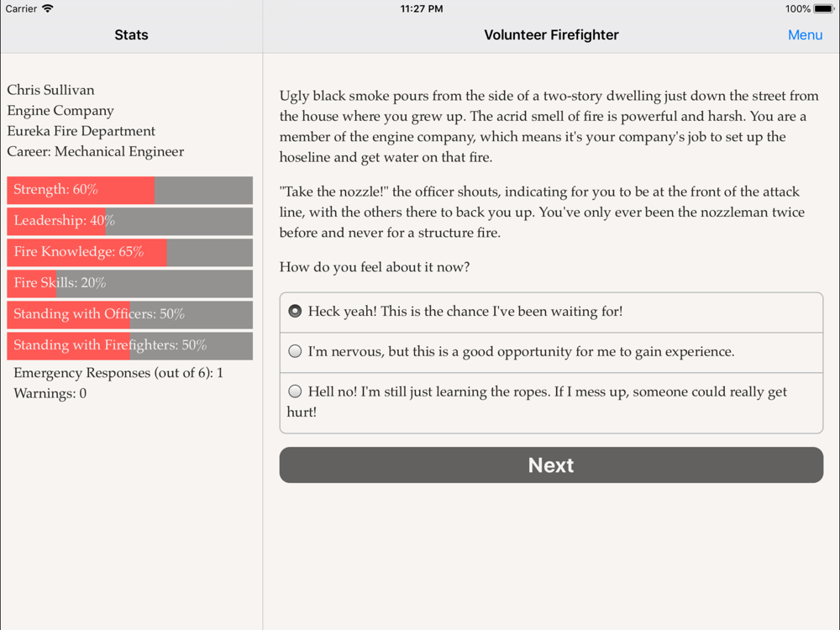The image size is (840, 630).
Task: Click the Fire Skills 20% bar
Action: click(x=129, y=284)
